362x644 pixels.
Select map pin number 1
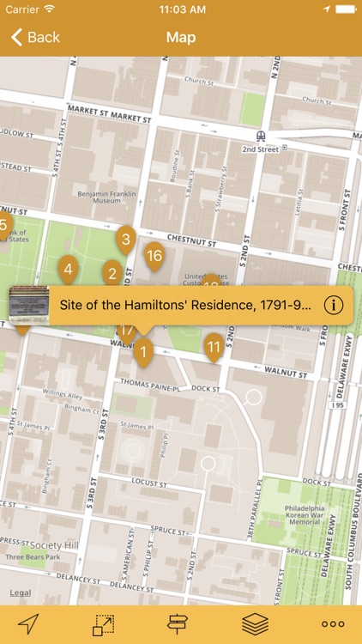tap(143, 352)
